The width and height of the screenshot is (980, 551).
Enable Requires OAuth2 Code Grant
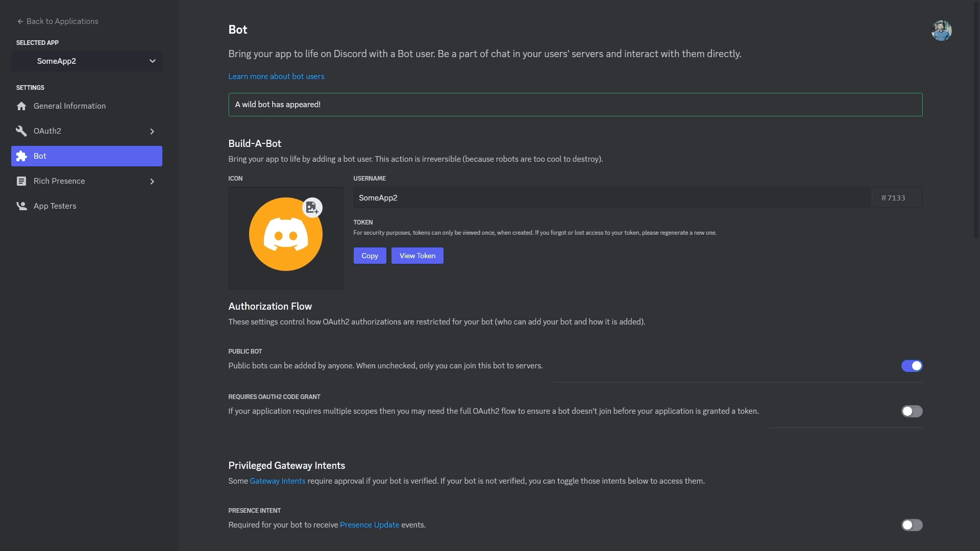pos(912,411)
